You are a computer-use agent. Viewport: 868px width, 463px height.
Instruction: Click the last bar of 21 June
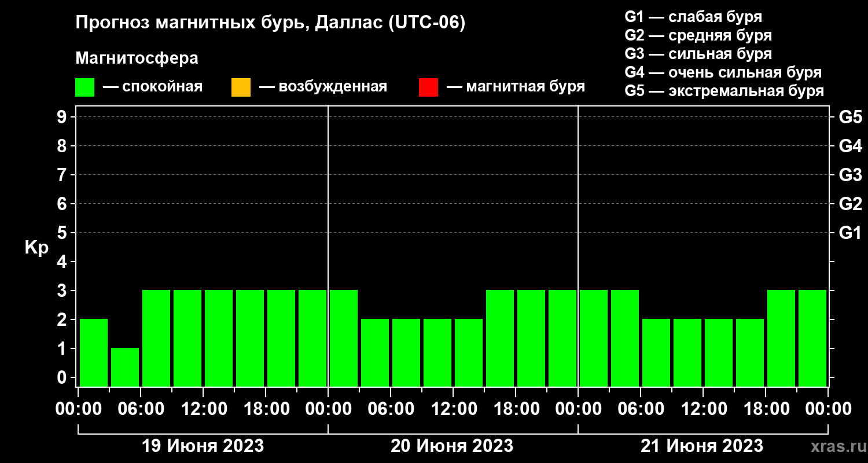tap(812, 338)
